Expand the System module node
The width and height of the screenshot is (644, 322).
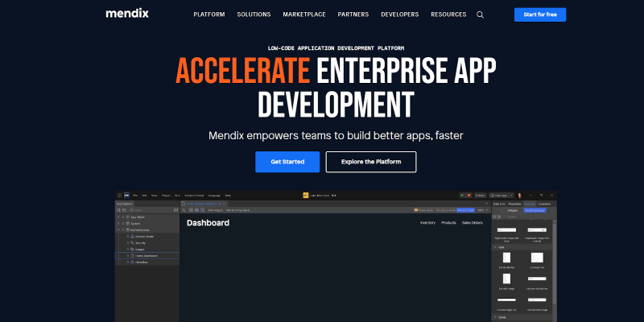coord(118,224)
